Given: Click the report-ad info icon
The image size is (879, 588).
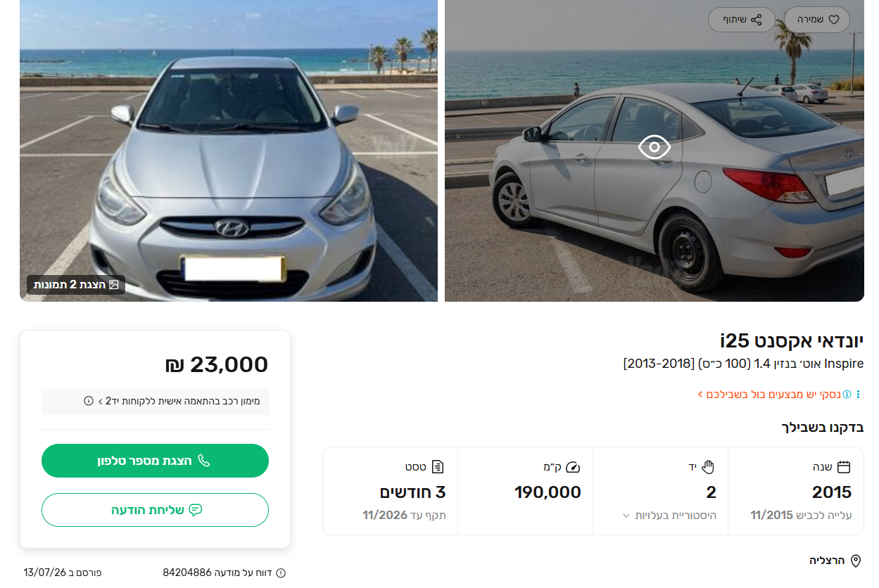Looking at the screenshot, I should (x=281, y=573).
